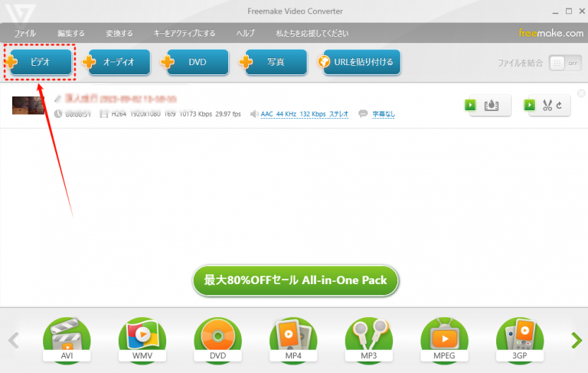Viewport: 588px width, 373px height.
Task: Click the video file thumbnail
Action: pos(28,105)
